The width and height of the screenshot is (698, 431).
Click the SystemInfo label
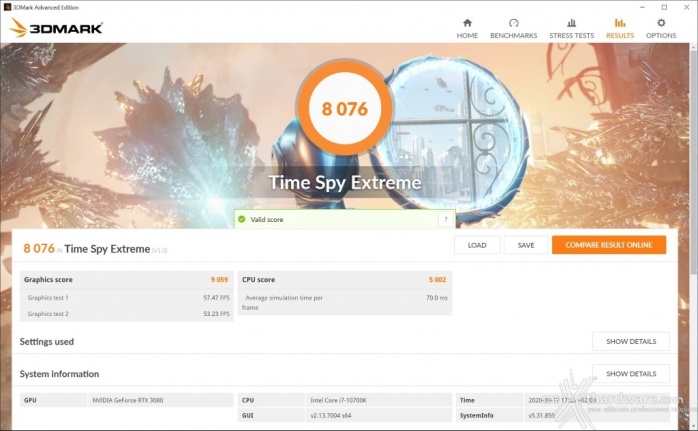coord(476,415)
